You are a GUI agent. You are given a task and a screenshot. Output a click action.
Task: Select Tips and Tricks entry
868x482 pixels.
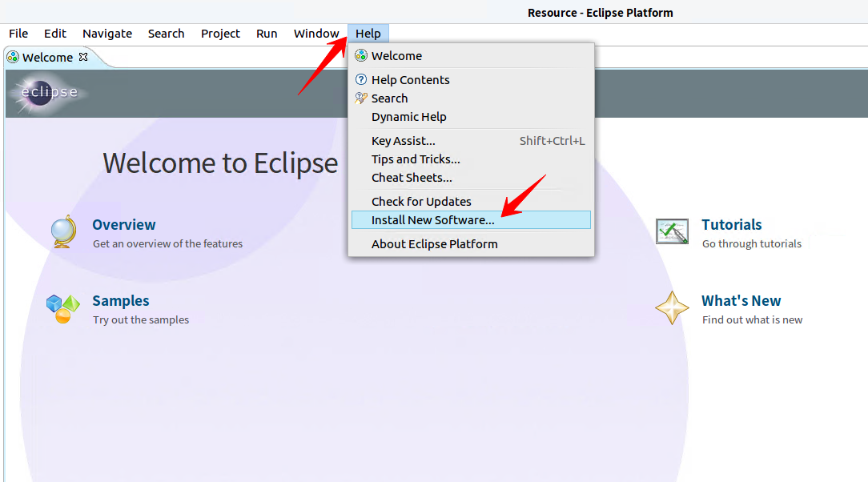click(x=471, y=159)
